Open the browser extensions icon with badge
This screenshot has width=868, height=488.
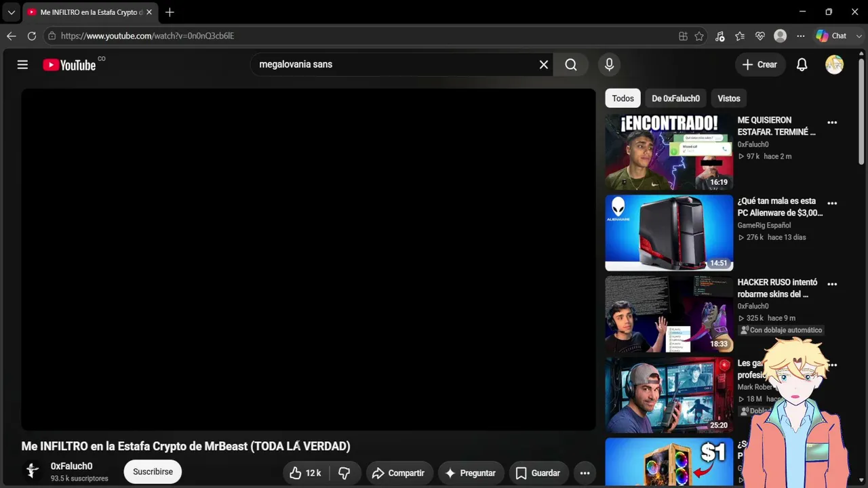[719, 36]
